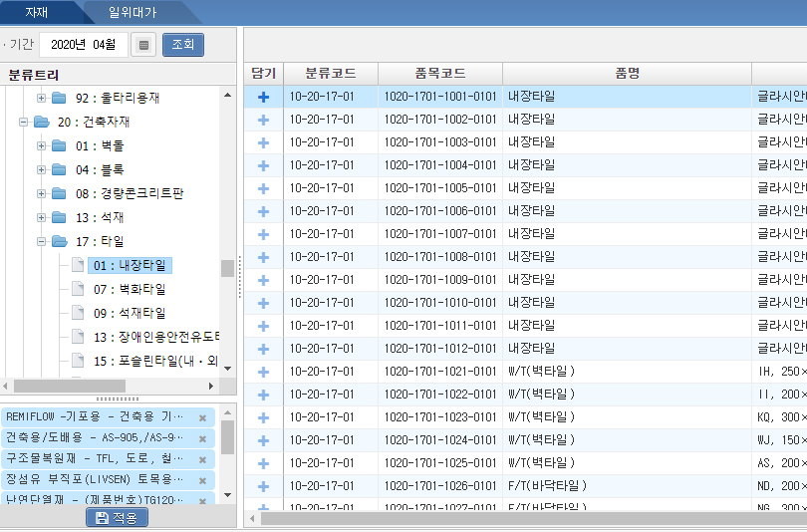Select the 92 : 울타리용재 folder label

pyautogui.click(x=118, y=98)
